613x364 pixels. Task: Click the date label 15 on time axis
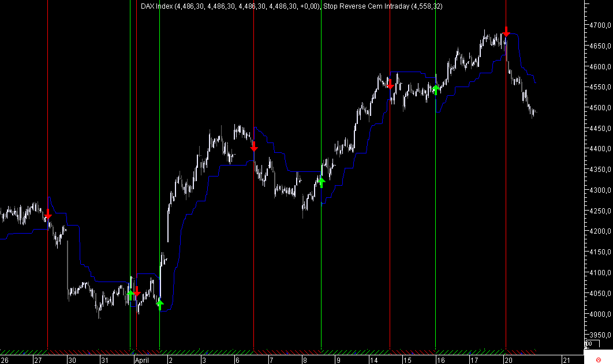pos(408,360)
